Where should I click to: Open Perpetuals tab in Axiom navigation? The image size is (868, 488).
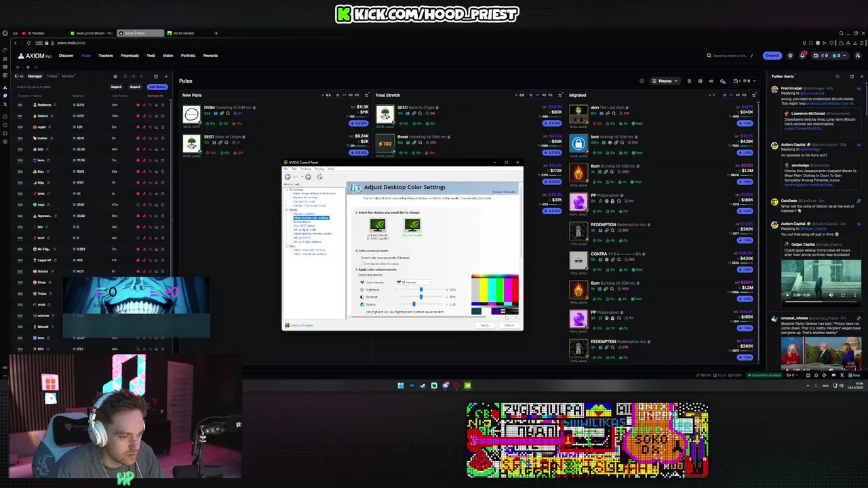pyautogui.click(x=130, y=56)
